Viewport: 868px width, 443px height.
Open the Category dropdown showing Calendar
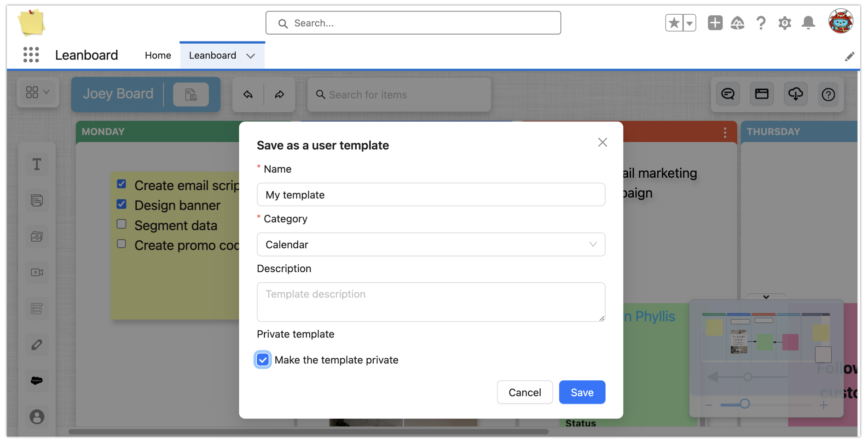[431, 245]
